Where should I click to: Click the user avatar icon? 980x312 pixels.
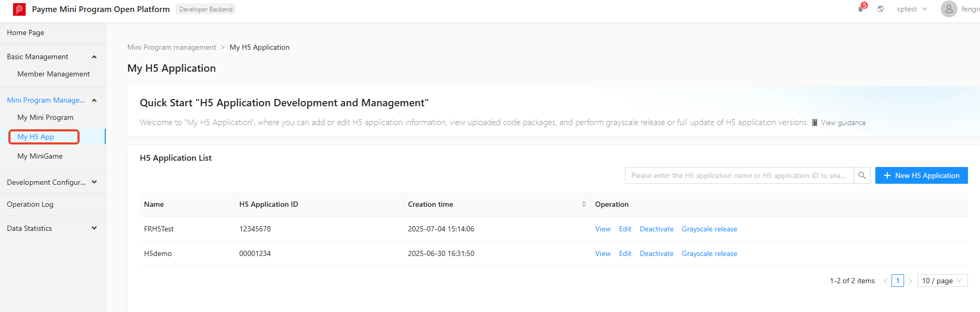click(x=949, y=9)
